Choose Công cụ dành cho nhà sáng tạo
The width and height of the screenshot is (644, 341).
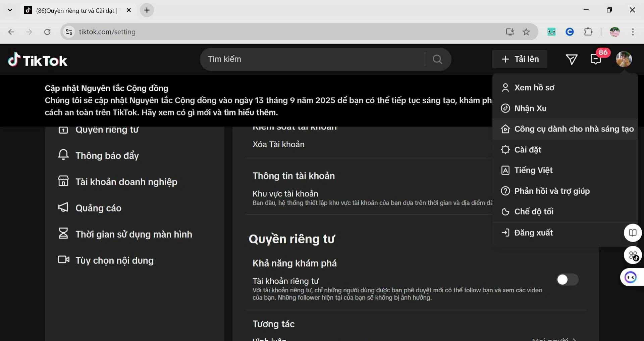click(574, 129)
